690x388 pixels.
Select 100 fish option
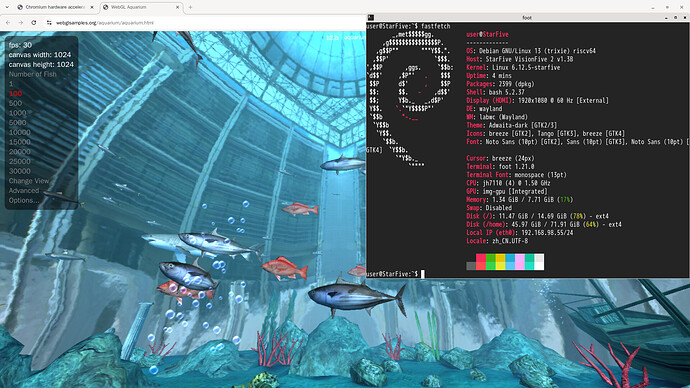coord(15,93)
